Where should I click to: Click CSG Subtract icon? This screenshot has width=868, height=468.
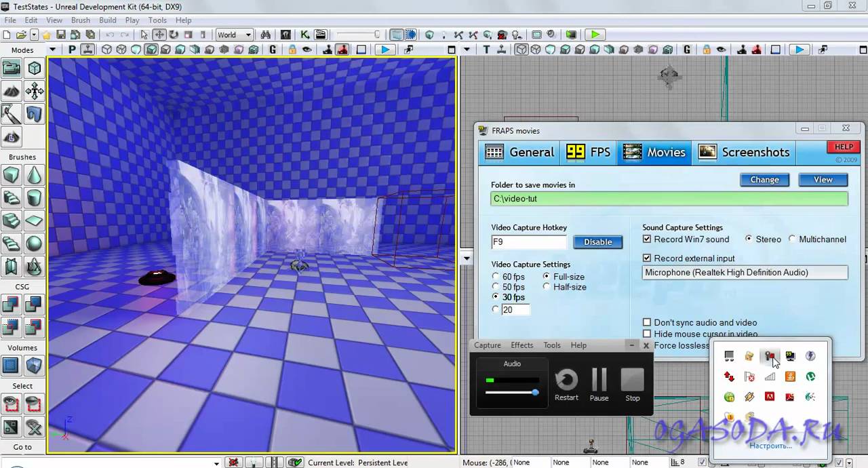(34, 306)
